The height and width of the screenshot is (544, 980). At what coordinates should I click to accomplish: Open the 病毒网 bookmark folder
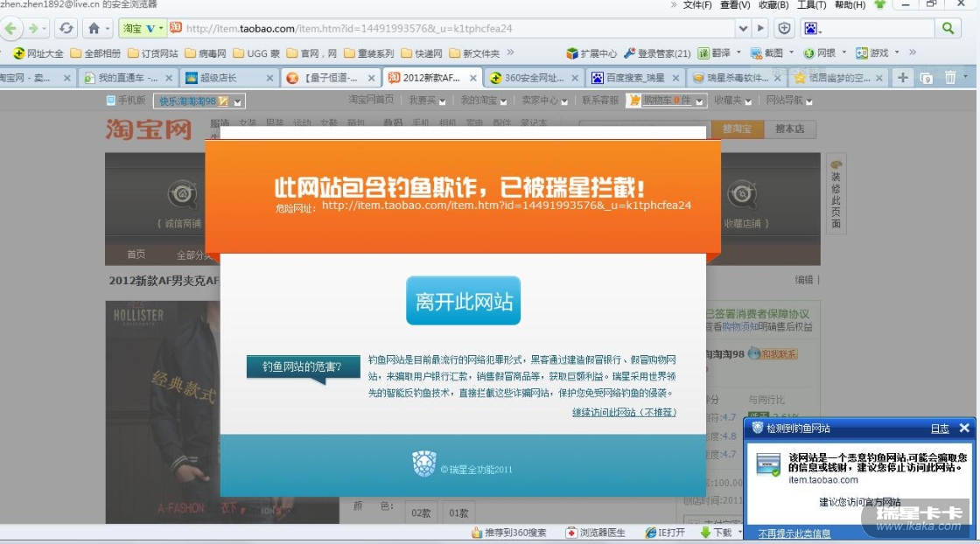coord(206,53)
